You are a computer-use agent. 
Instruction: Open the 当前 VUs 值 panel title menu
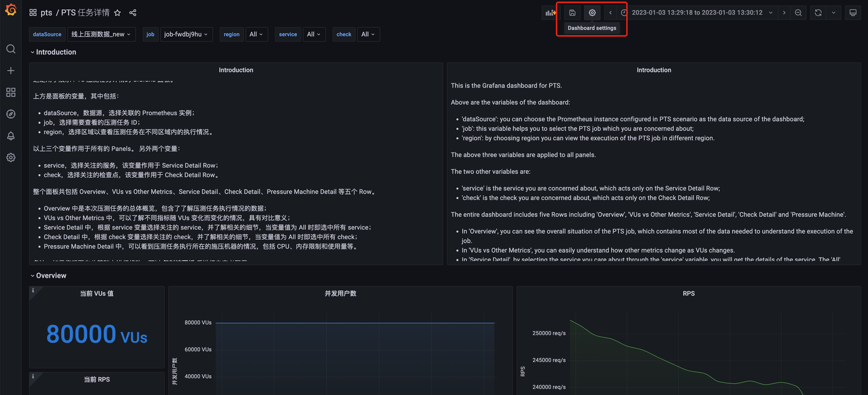(97, 294)
